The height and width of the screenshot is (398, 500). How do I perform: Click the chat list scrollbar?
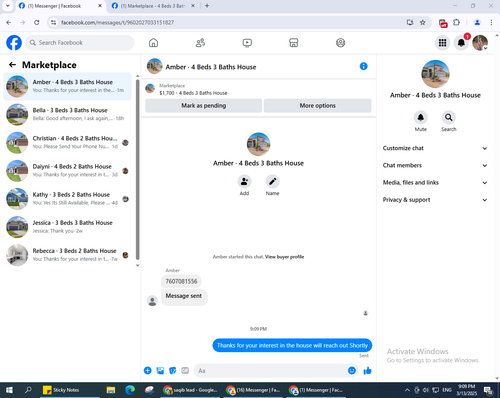pyautogui.click(x=138, y=169)
